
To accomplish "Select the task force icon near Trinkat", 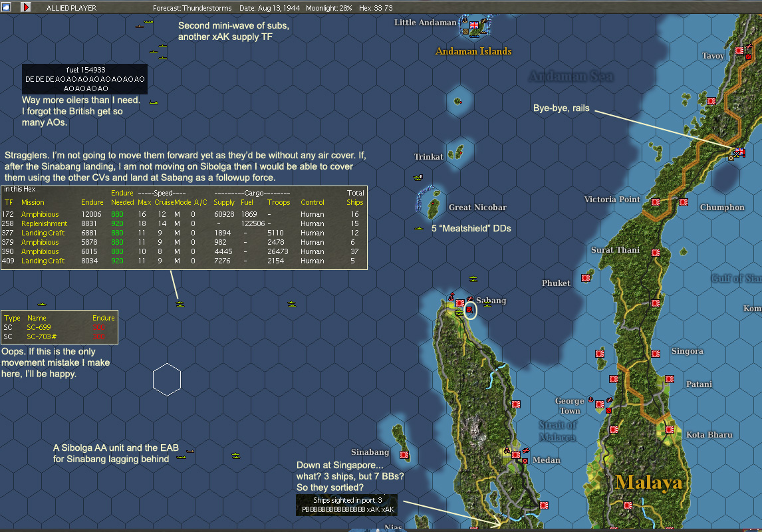I will click(418, 178).
